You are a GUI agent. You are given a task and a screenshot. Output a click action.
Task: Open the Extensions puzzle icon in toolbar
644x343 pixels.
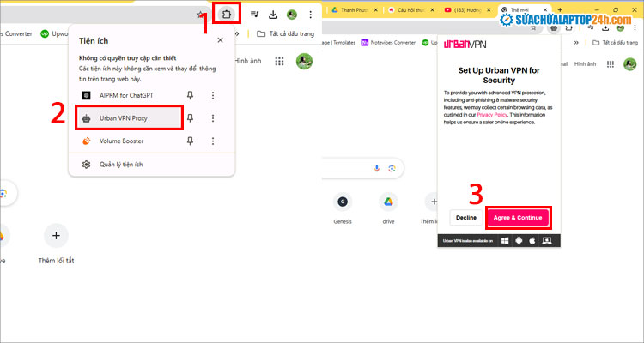[228, 15]
